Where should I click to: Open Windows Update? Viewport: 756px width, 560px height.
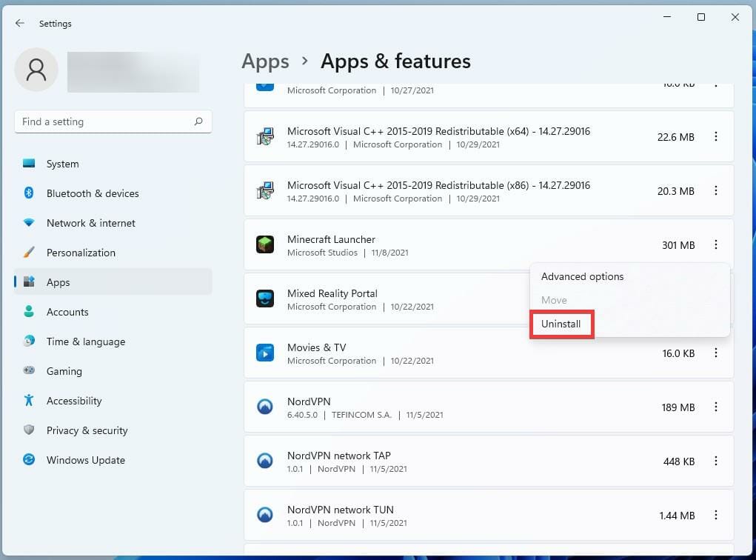click(113, 460)
